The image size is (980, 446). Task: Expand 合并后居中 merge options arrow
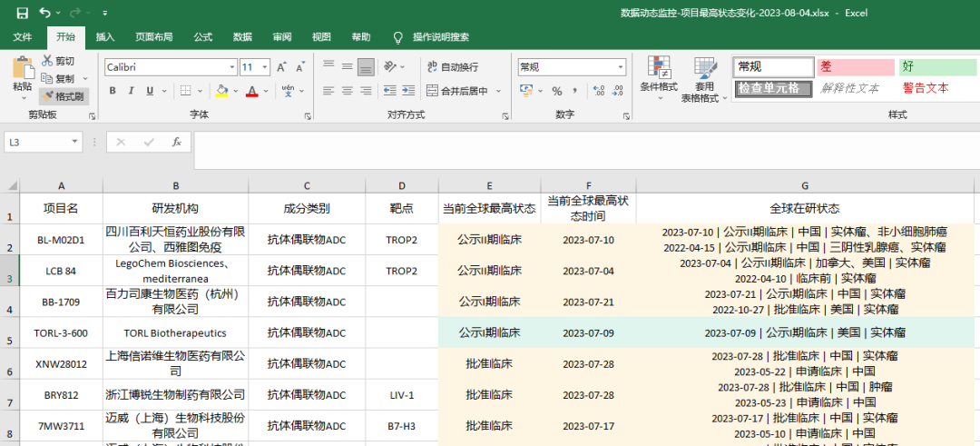click(499, 91)
